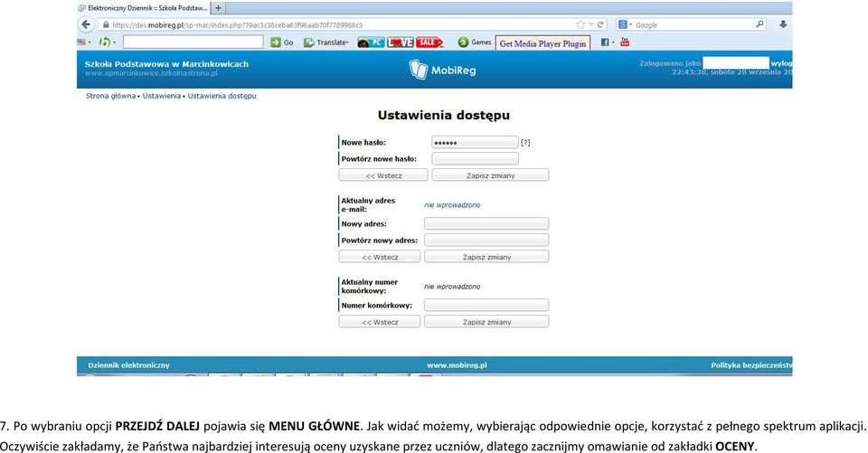
Task: Click the bookmark star icon in address bar
Action: [x=580, y=24]
